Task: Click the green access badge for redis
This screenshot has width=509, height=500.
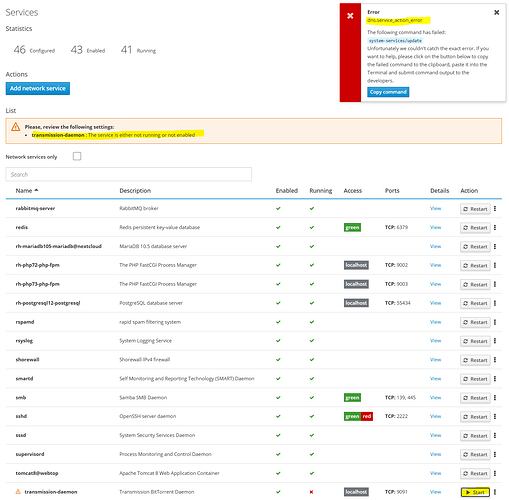Action: 352,227
